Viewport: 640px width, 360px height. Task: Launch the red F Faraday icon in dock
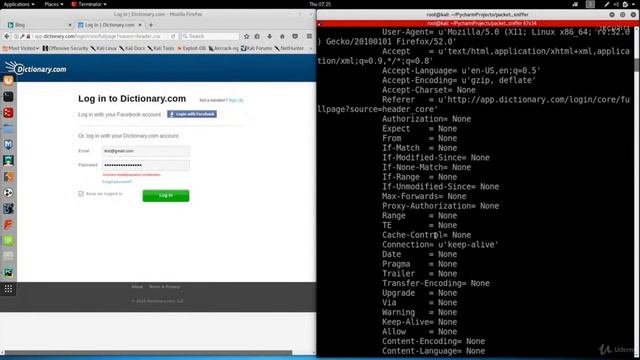coord(8,224)
